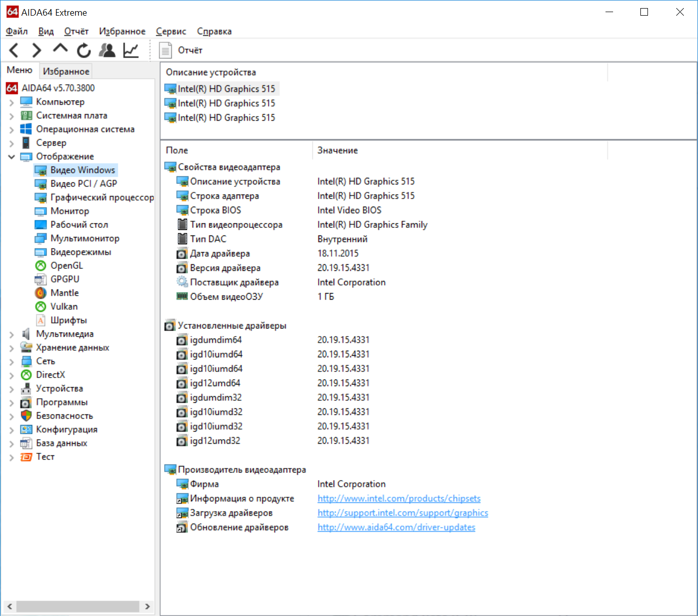Open the graph chart toolbar icon
This screenshot has height=616, width=698.
click(131, 50)
